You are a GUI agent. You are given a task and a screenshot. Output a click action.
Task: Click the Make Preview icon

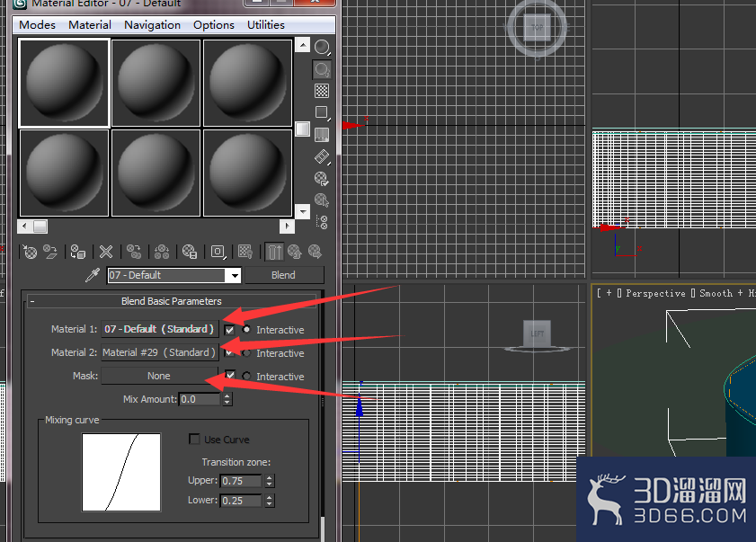tap(322, 157)
